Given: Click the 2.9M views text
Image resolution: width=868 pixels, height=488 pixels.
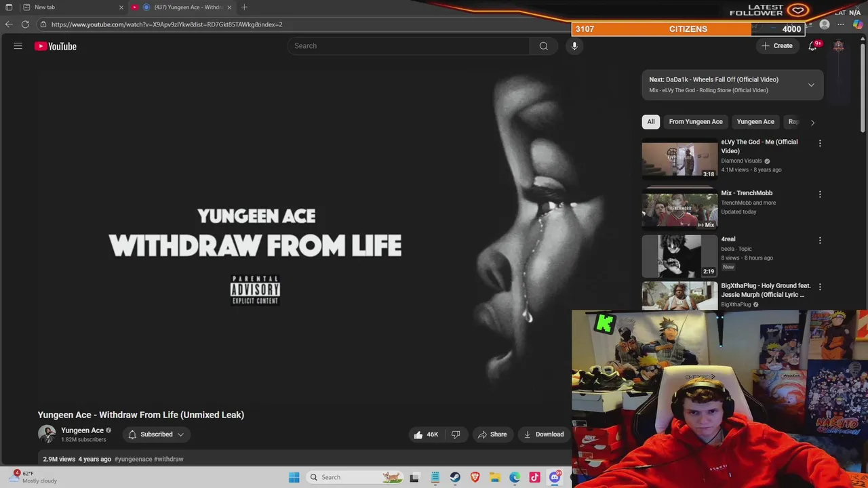Looking at the screenshot, I should [59, 459].
